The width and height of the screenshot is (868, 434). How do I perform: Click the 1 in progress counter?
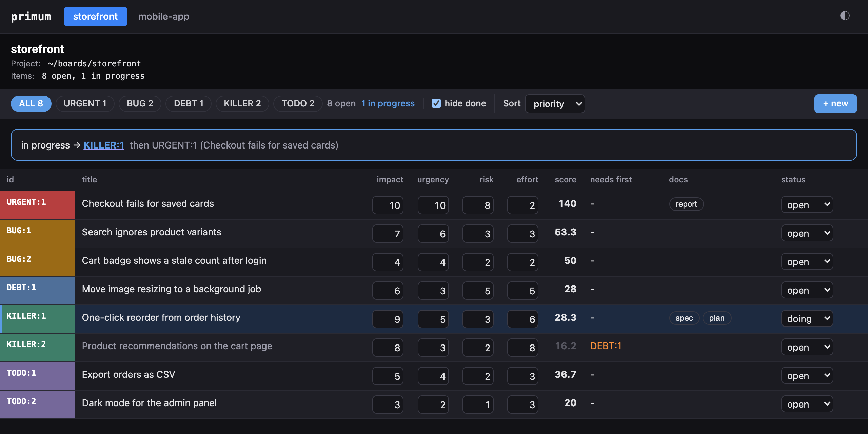(388, 103)
